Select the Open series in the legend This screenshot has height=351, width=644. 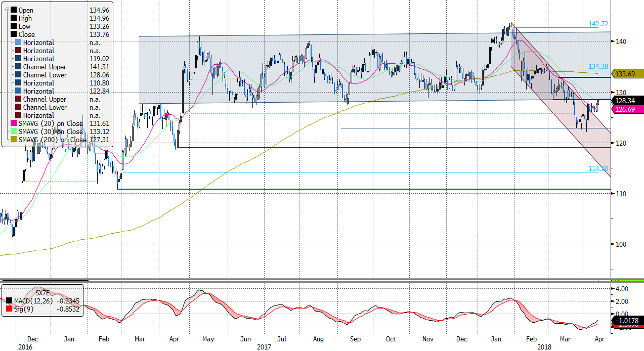[26, 10]
